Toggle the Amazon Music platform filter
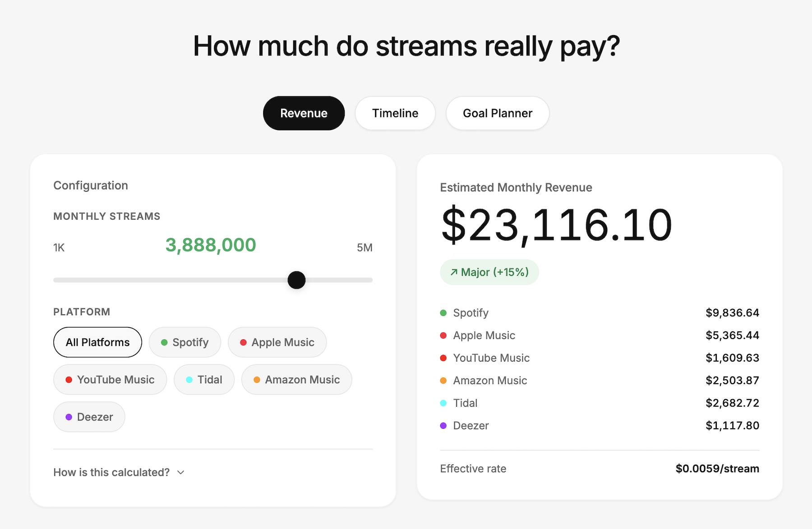Screen dimensions: 812x529 click(296, 380)
